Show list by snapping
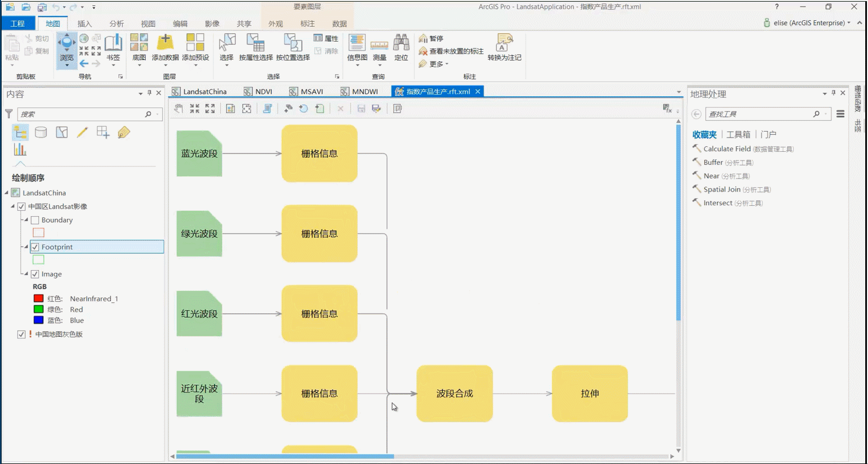 click(103, 132)
